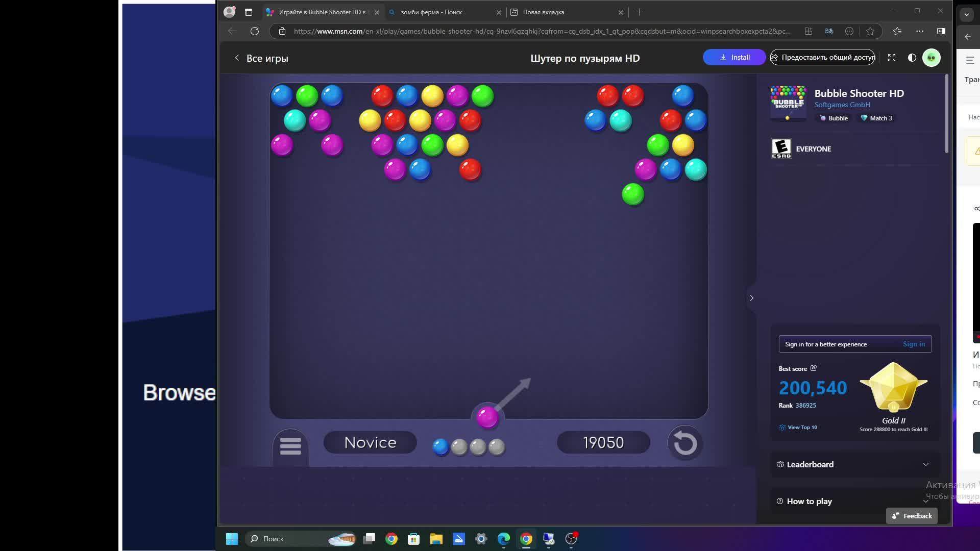Screen dimensions: 980x551
Task: Click the restart arrow in the game
Action: pos(685,443)
